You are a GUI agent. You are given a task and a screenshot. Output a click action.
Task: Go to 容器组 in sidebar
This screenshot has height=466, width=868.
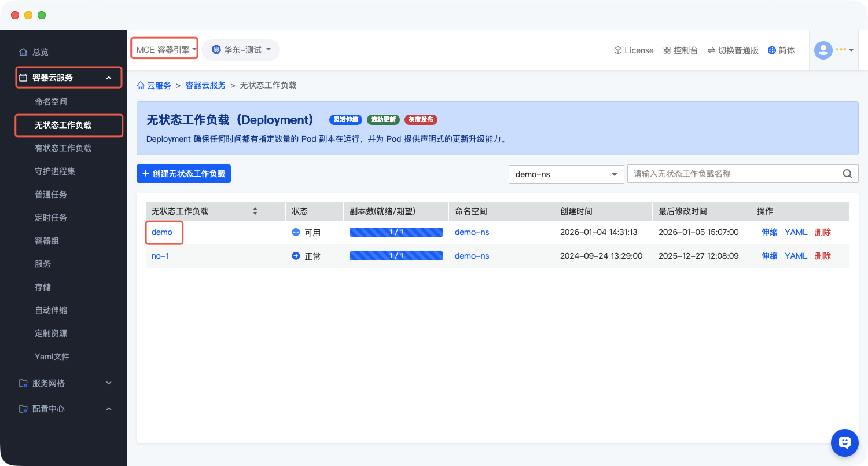(x=47, y=241)
